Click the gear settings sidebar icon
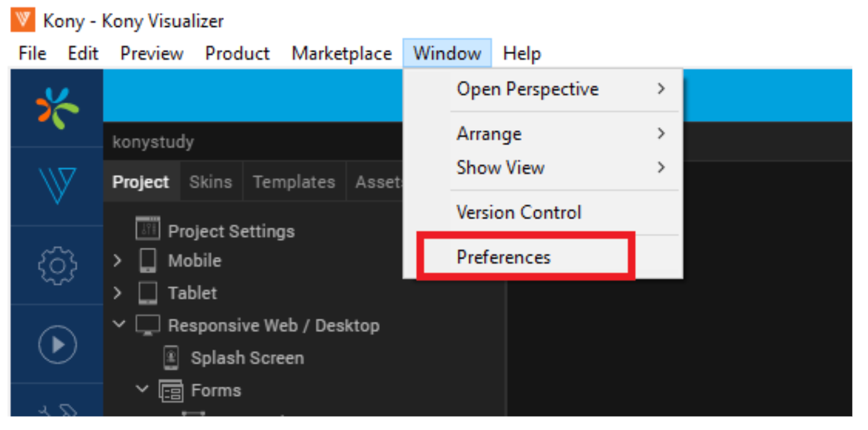Viewport: 868px width, 430px height. pyautogui.click(x=57, y=265)
